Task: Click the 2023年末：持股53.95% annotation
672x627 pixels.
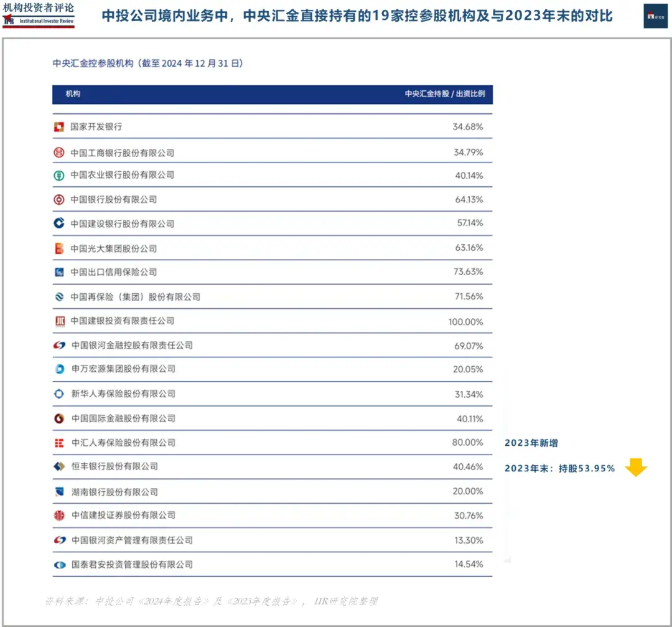Action: point(560,468)
